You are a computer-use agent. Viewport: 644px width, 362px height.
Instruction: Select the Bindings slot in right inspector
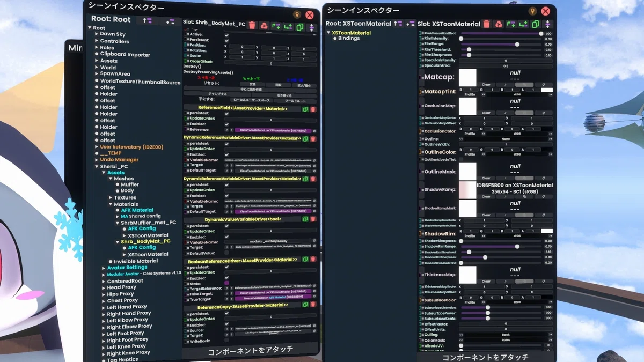[x=349, y=39]
